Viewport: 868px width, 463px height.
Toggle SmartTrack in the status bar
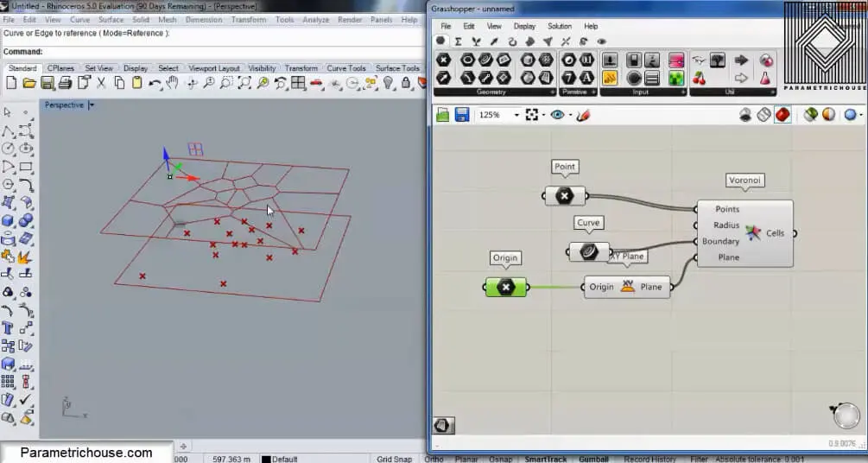545,460
